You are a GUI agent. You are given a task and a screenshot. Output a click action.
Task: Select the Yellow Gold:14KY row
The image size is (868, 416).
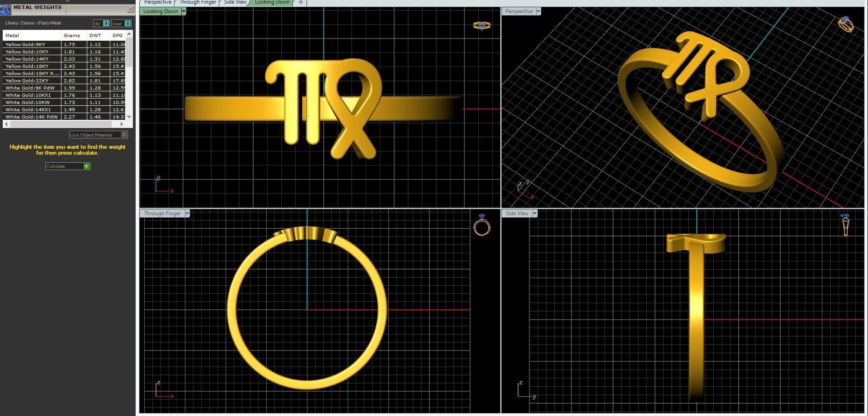[64, 59]
